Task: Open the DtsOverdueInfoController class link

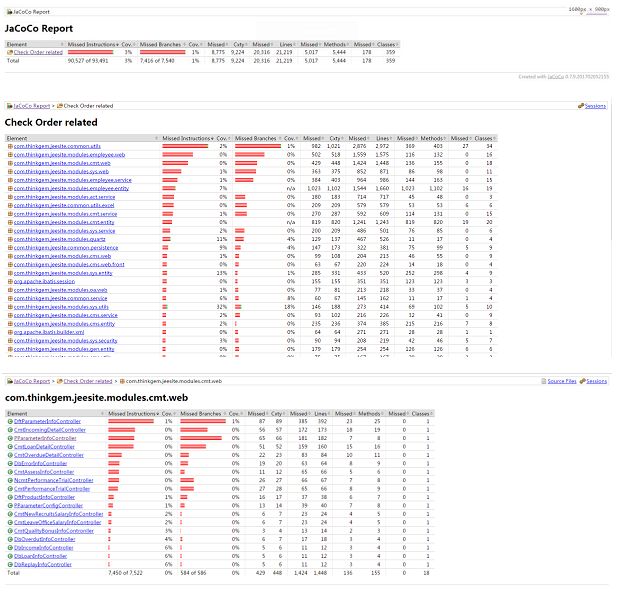Action: pyautogui.click(x=44, y=539)
